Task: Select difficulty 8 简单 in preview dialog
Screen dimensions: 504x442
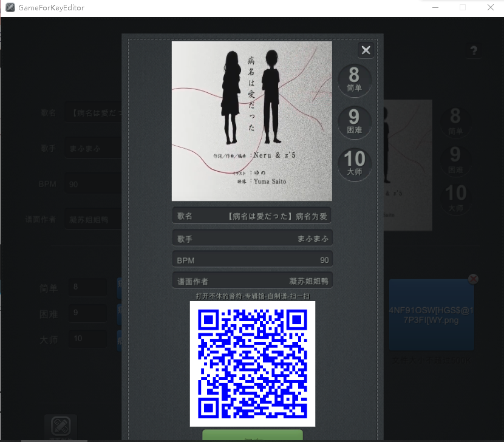Action: pos(355,80)
